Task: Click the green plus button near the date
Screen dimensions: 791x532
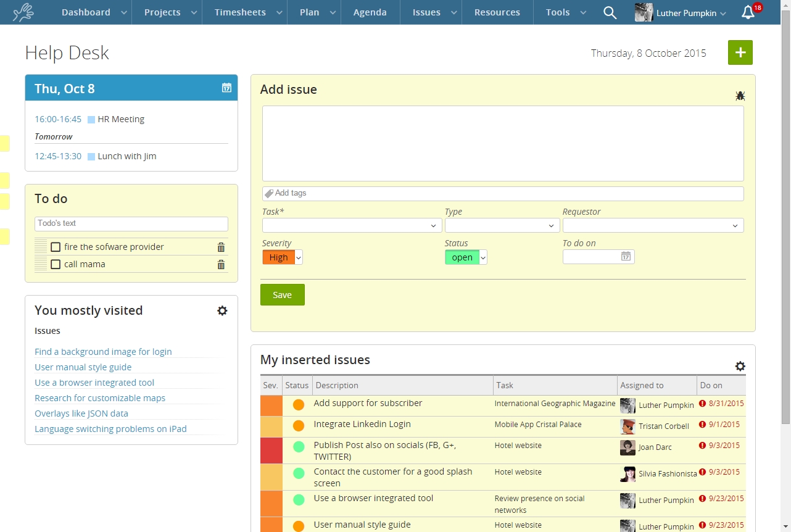Action: [740, 52]
